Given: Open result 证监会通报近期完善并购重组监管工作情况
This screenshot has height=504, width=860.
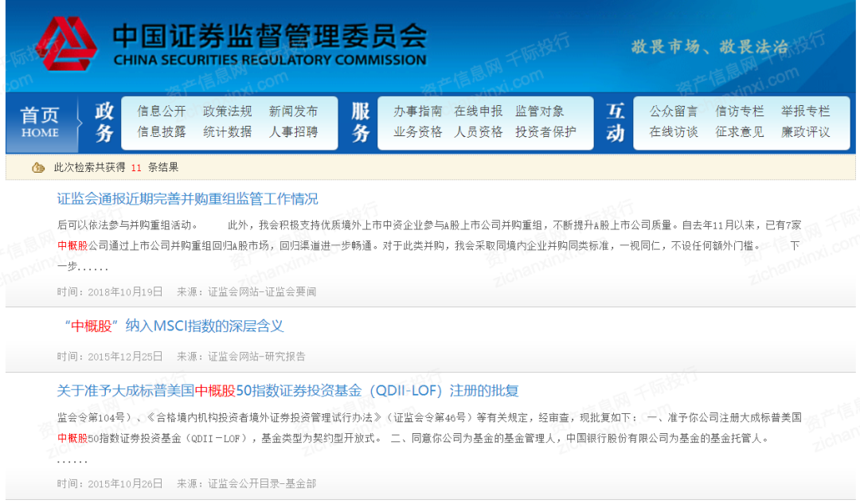Looking at the screenshot, I should pos(188,198).
